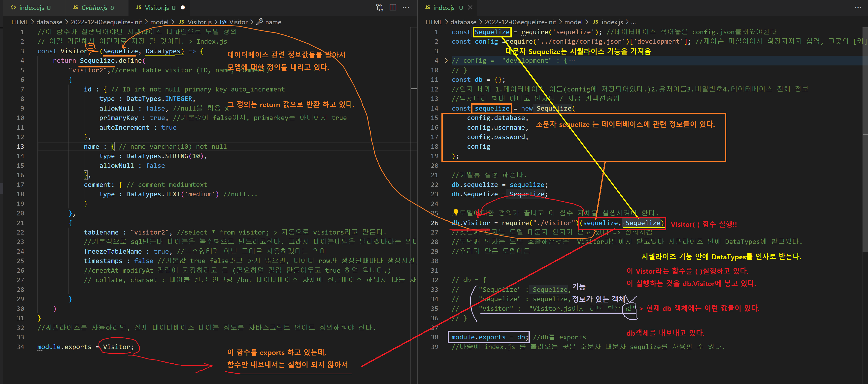868x384 pixels.
Task: Open 2022-12-06sequelize-init breadcrumb in left editor
Action: point(106,22)
